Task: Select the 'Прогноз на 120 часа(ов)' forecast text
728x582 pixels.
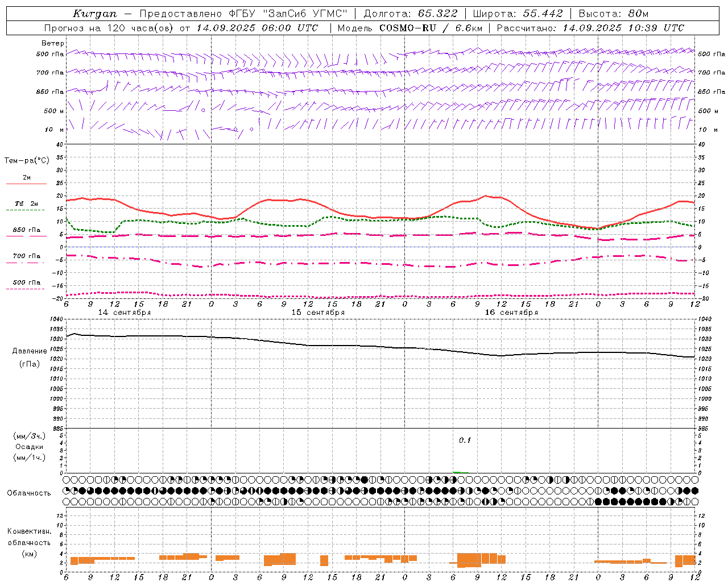Action: (x=110, y=28)
